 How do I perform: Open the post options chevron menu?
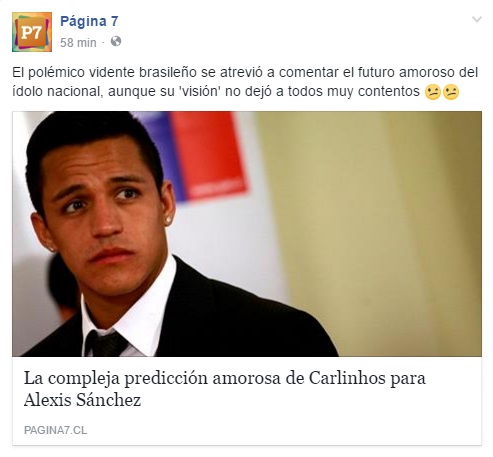coord(477,19)
